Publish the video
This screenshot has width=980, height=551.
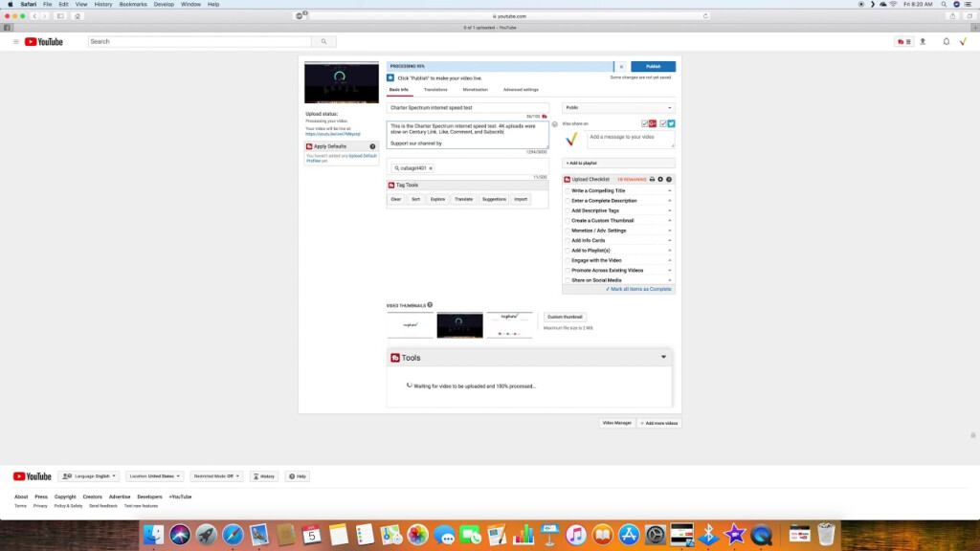653,66
